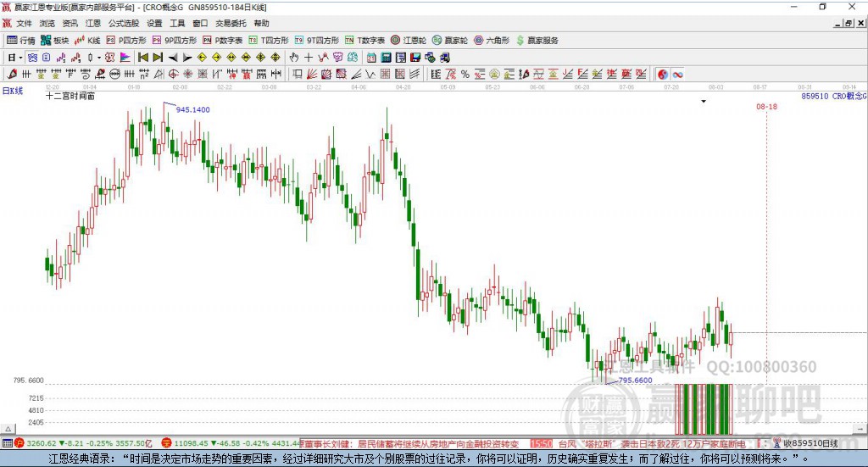868x467 pixels.
Task: Open the P数字表 number table
Action: [223, 41]
